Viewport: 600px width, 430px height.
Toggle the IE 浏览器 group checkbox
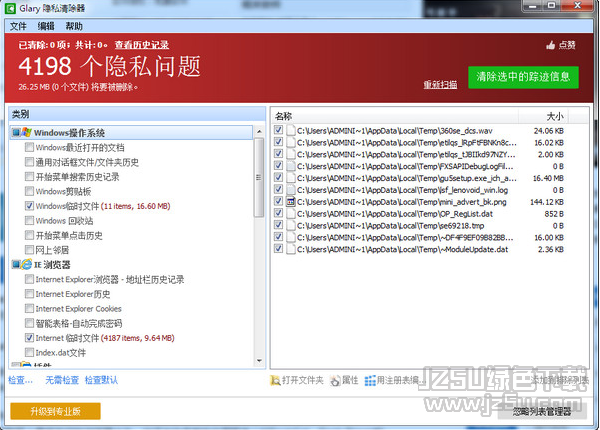(x=16, y=264)
